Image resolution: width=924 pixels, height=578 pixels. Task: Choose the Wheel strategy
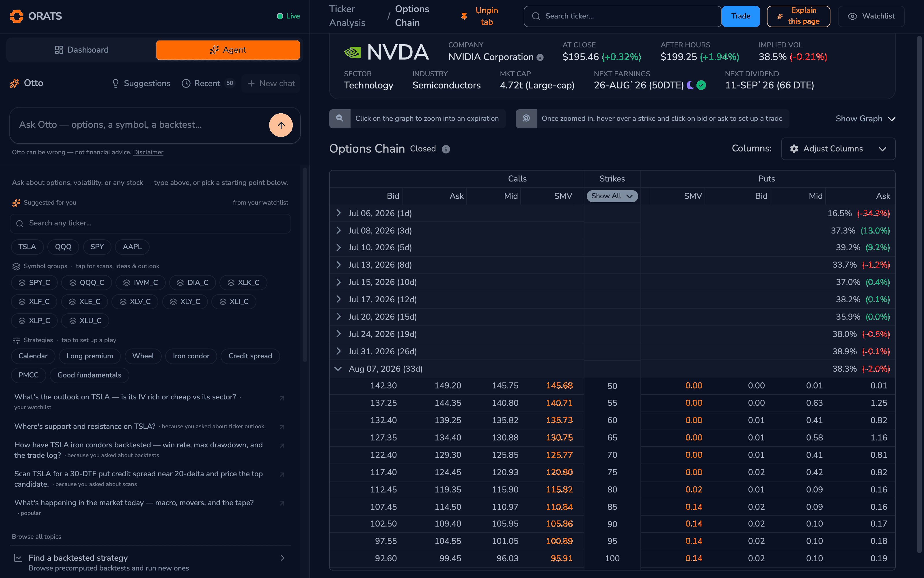pos(143,356)
